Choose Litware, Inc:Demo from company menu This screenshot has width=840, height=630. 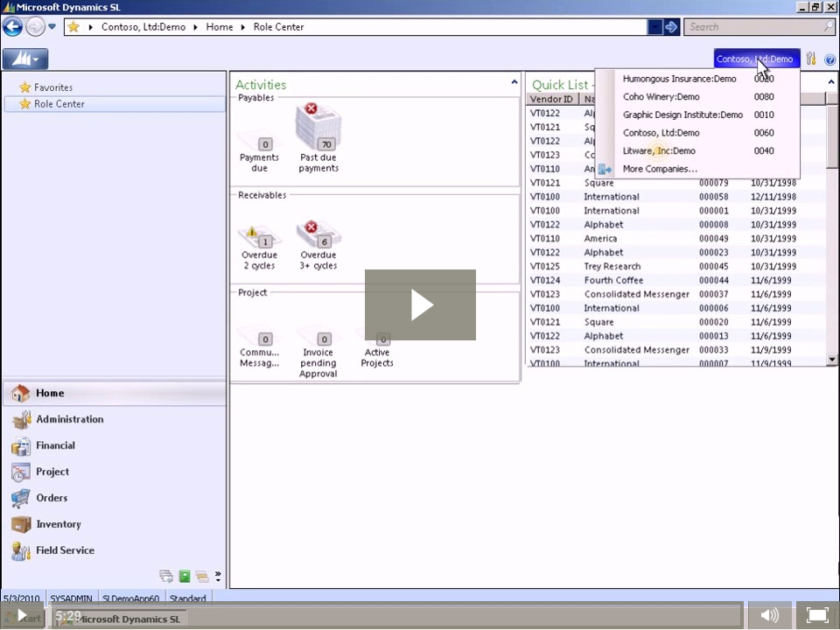pos(698,151)
